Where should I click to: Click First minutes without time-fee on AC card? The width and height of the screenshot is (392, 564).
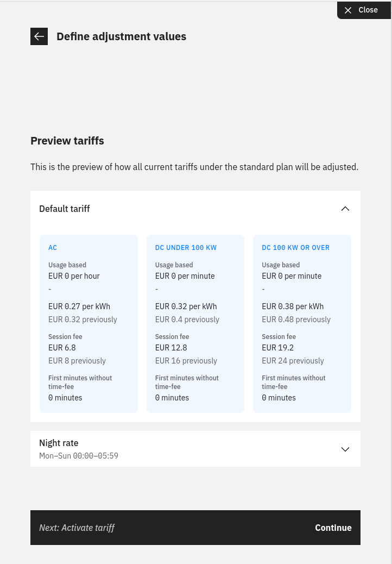click(80, 382)
